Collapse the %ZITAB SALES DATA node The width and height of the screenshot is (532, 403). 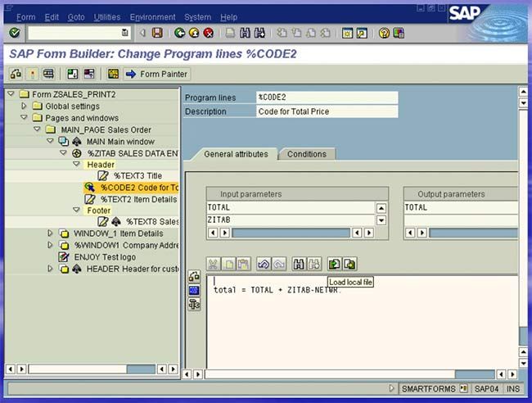[x=64, y=152]
